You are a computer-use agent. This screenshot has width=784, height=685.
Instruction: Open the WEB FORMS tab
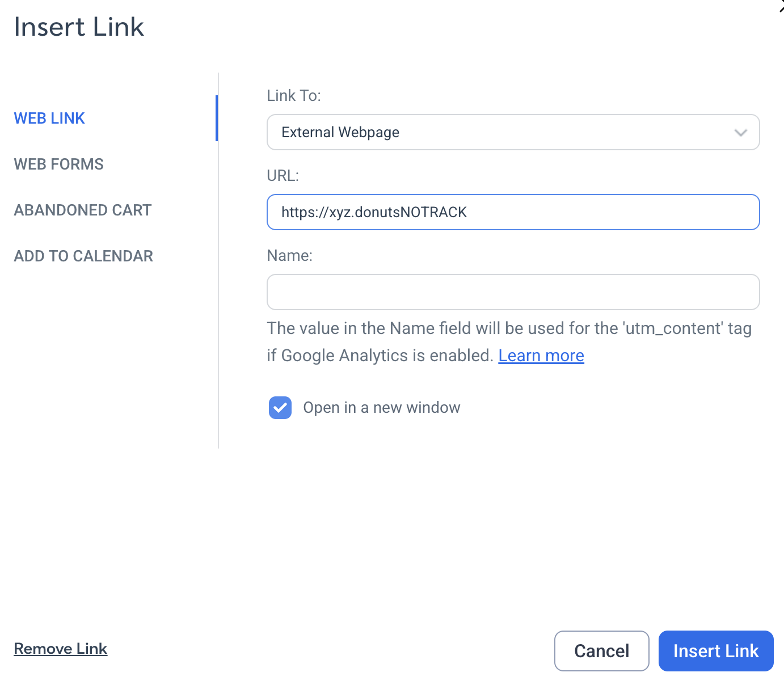coord(59,164)
